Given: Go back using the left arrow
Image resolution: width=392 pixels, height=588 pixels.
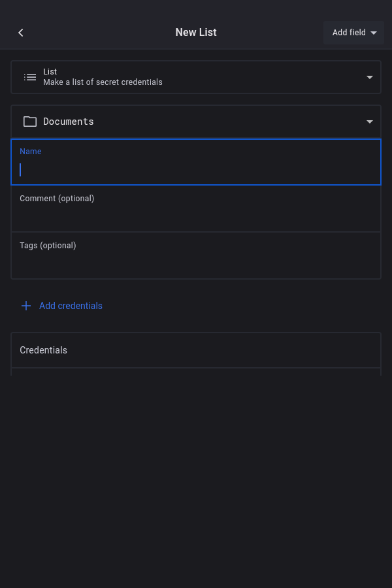Looking at the screenshot, I should [x=21, y=33].
